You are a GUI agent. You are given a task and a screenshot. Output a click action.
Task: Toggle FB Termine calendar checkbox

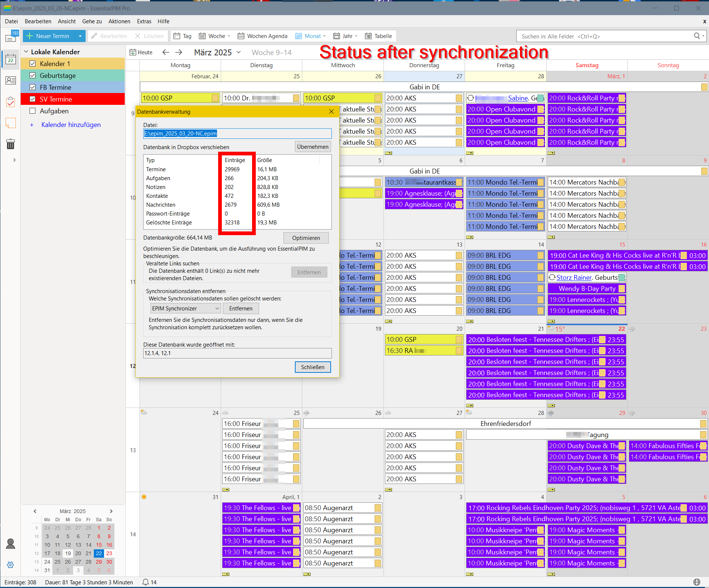(32, 87)
